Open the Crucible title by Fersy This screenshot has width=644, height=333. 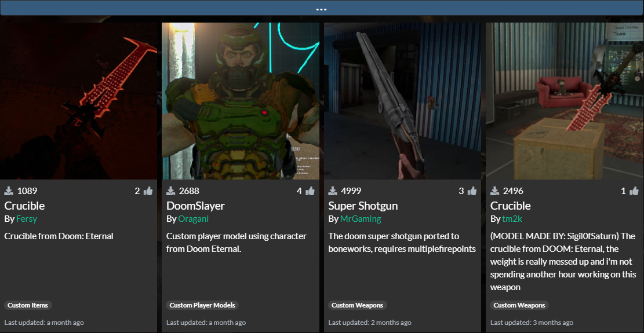click(25, 206)
